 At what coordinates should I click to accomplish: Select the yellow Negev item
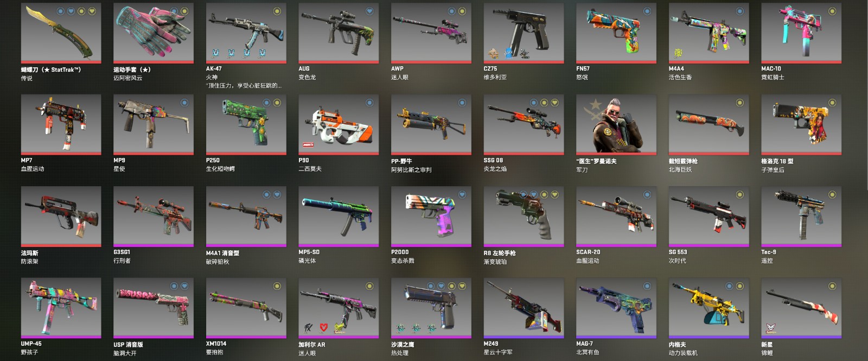click(x=709, y=308)
